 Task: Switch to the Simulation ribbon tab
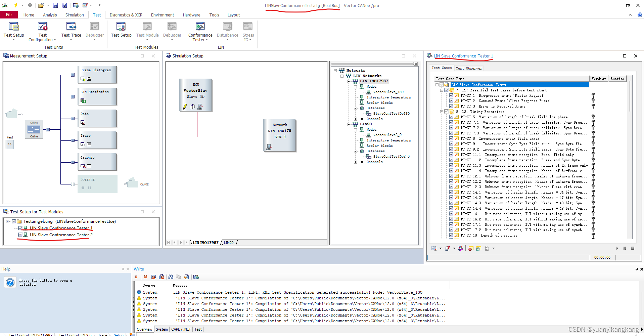click(x=75, y=15)
